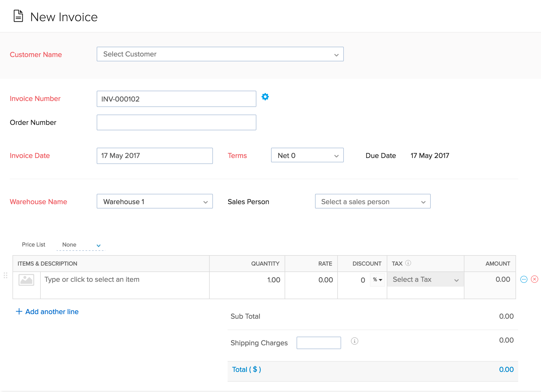This screenshot has width=541, height=392.
Task: Click the New Invoice document icon
Action: pyautogui.click(x=18, y=16)
